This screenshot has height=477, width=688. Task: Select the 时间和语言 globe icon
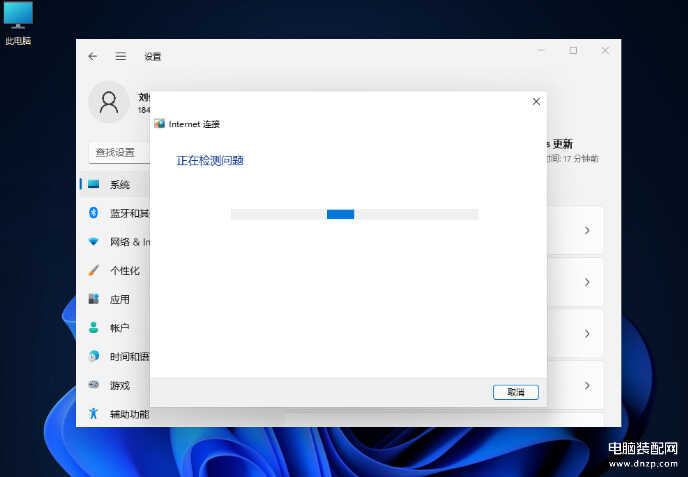[x=93, y=356]
